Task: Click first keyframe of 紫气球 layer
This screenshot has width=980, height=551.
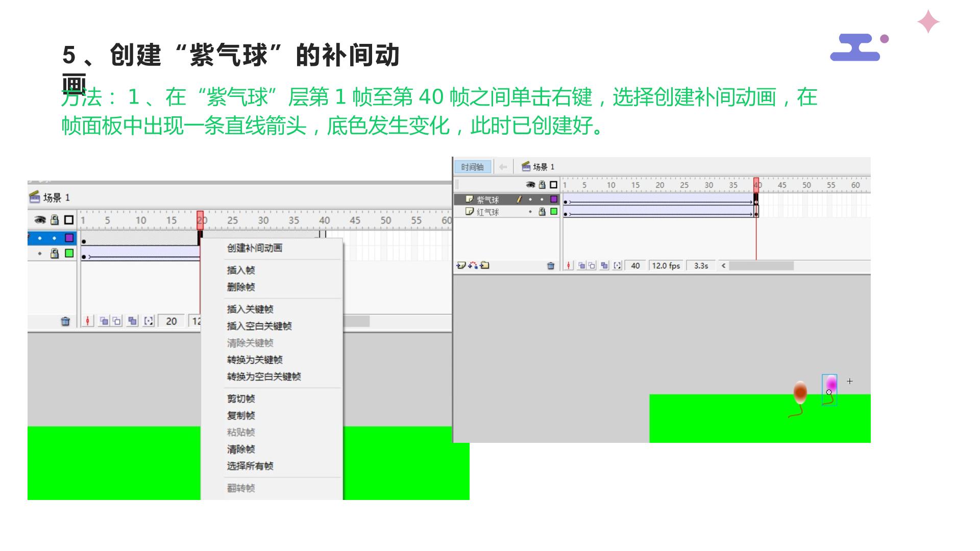Action: click(x=566, y=202)
